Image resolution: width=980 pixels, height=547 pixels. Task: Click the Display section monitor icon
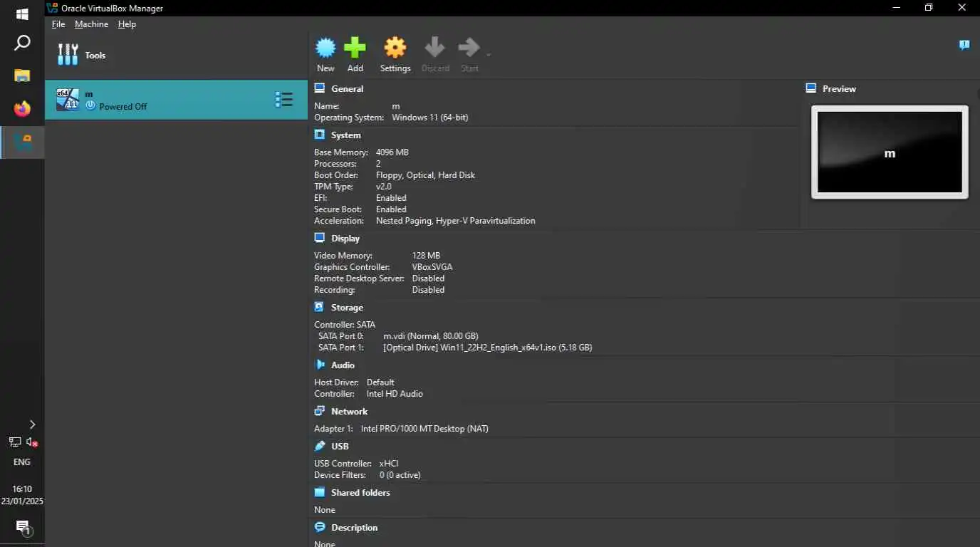click(319, 238)
